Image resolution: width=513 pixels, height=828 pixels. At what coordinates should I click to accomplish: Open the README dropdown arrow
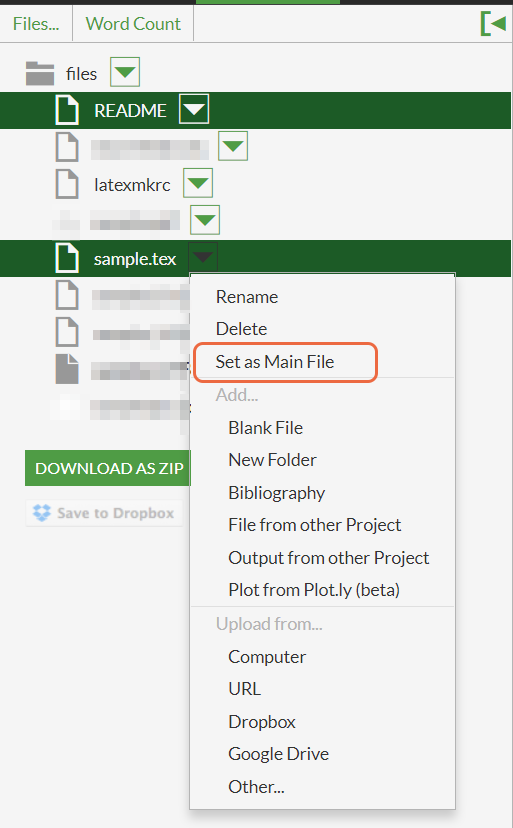pos(194,109)
